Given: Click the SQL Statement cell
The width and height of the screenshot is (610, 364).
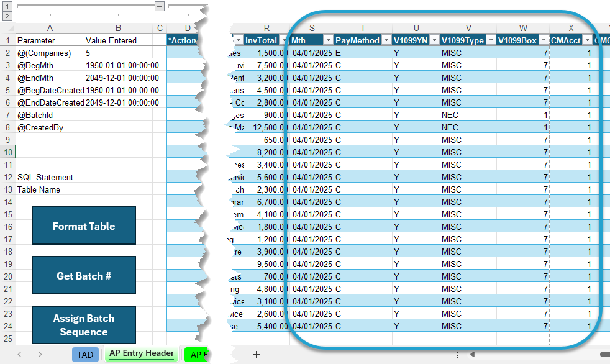Looking at the screenshot, I should coord(50,177).
